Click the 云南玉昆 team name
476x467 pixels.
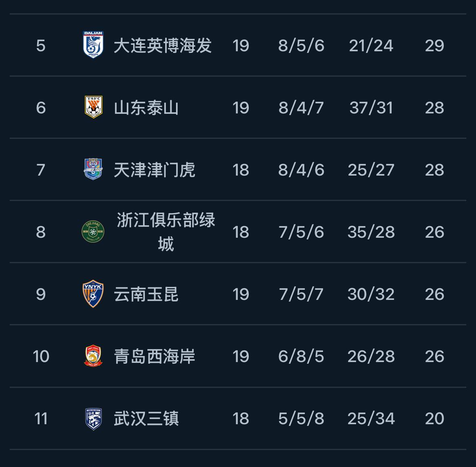click(146, 294)
